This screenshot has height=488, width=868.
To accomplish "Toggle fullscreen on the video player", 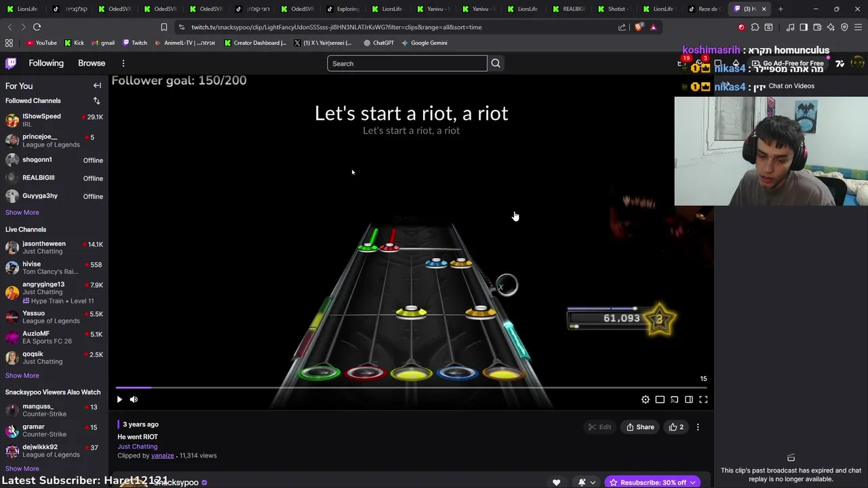I will point(703,399).
